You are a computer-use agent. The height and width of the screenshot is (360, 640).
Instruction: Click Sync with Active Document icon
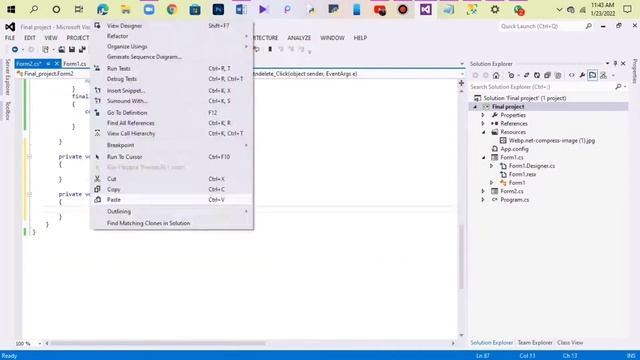(527, 75)
